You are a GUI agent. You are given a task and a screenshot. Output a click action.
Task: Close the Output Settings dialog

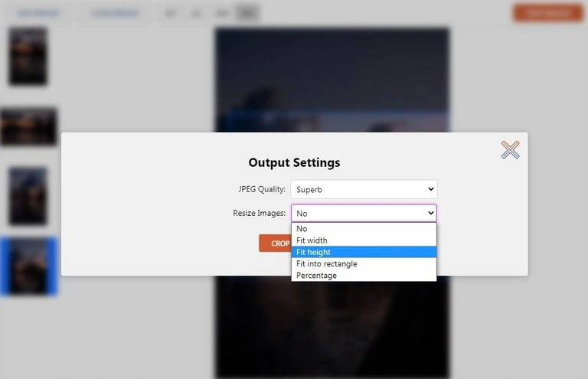tap(510, 150)
